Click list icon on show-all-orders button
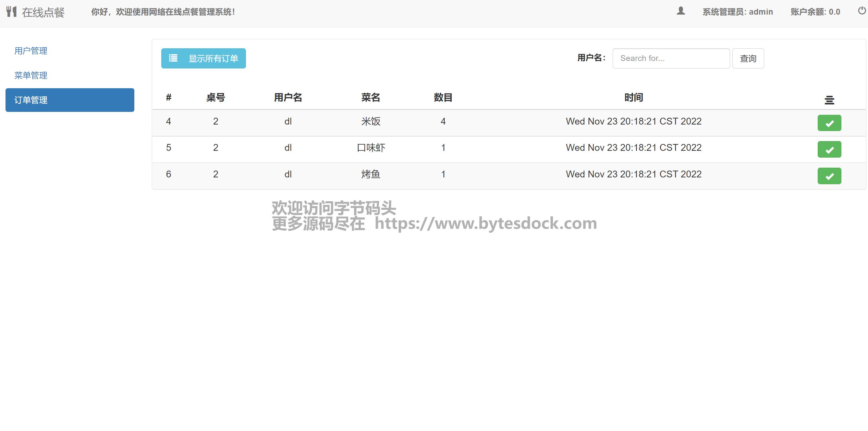Image resolution: width=868 pixels, height=431 pixels. pos(173,58)
